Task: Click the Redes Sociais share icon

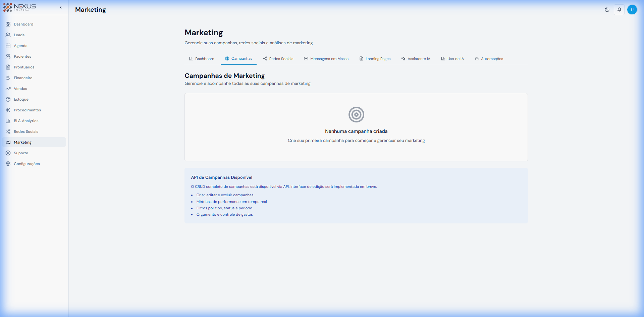Action: tap(8, 131)
